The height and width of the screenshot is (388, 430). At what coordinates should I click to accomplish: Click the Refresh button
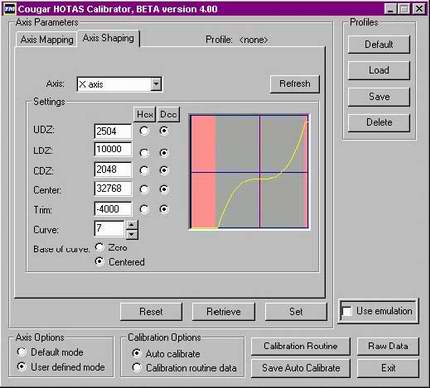(x=295, y=84)
